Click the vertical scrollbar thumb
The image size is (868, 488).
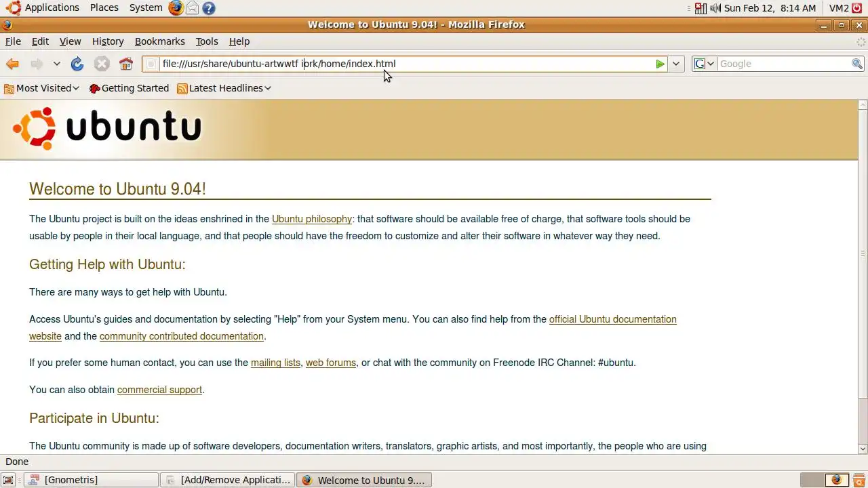(863, 253)
